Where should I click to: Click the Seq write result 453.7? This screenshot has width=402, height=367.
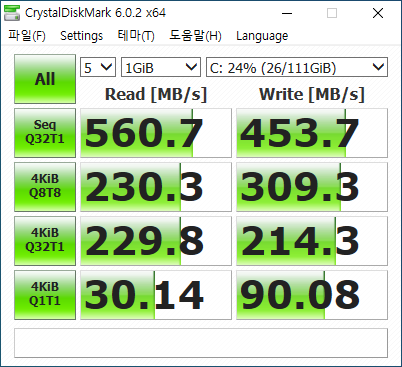pos(312,133)
